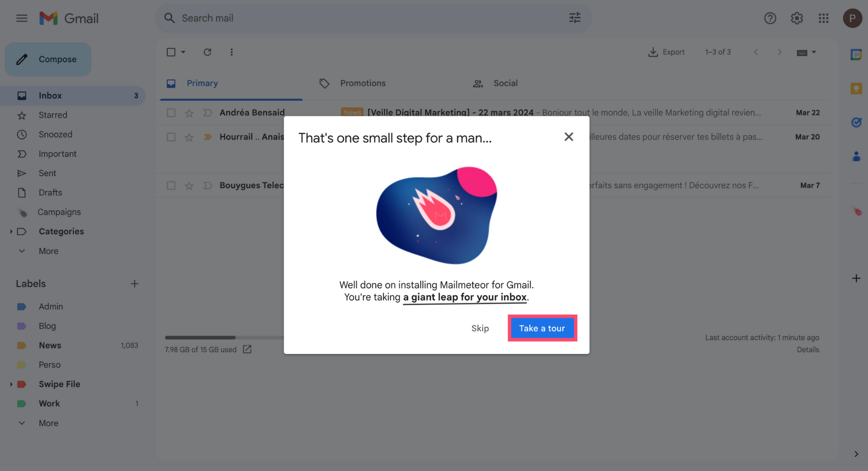Expand the Swipe File label
This screenshot has width=868, height=471.
[11, 384]
